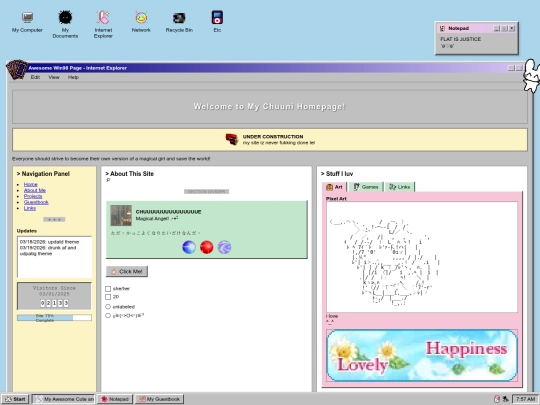
Task: Click the Start button on taskbar
Action: coord(15,399)
